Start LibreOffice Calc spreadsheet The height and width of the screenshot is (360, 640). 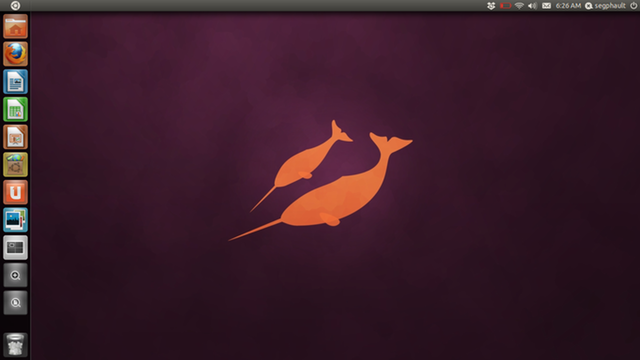tap(16, 109)
